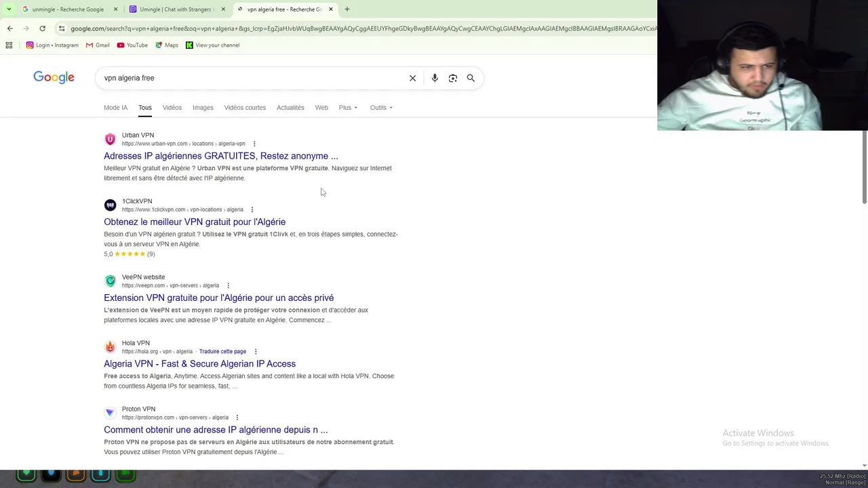Open Comment obtenir une adresse IP algérienne link

(216, 430)
